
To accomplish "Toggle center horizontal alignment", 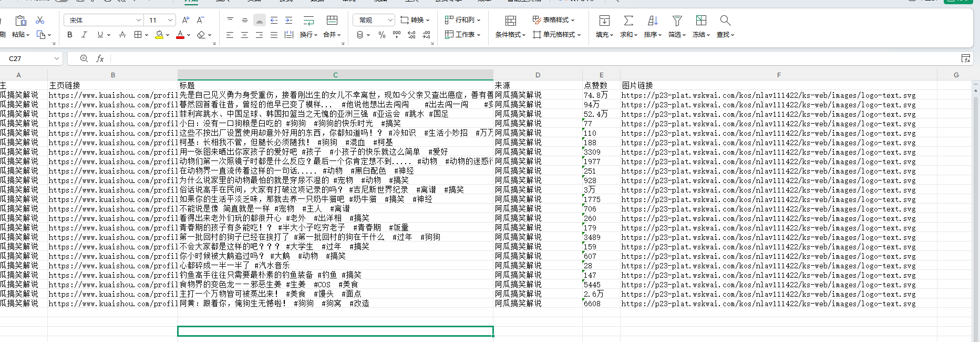I will click(x=244, y=35).
